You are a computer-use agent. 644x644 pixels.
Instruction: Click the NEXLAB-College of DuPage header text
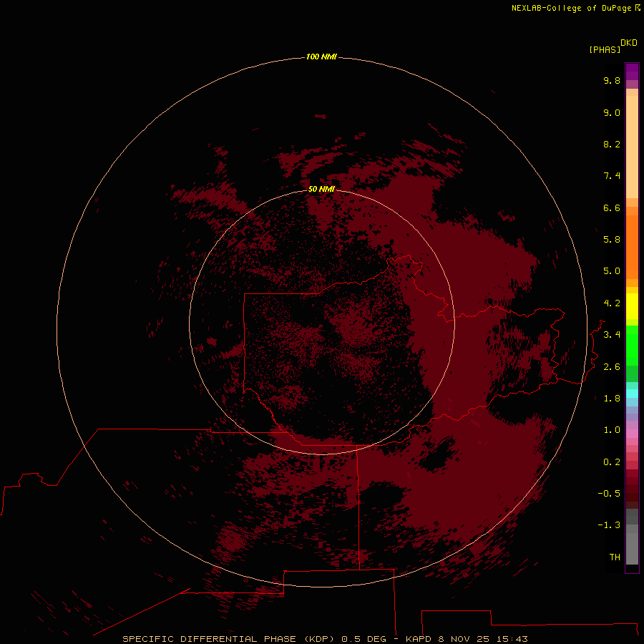(x=575, y=8)
